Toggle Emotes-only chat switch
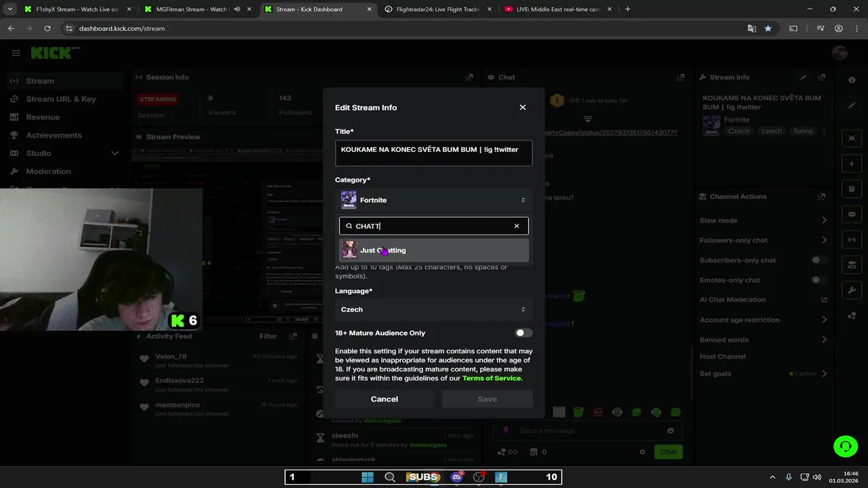The width and height of the screenshot is (868, 488). [819, 280]
